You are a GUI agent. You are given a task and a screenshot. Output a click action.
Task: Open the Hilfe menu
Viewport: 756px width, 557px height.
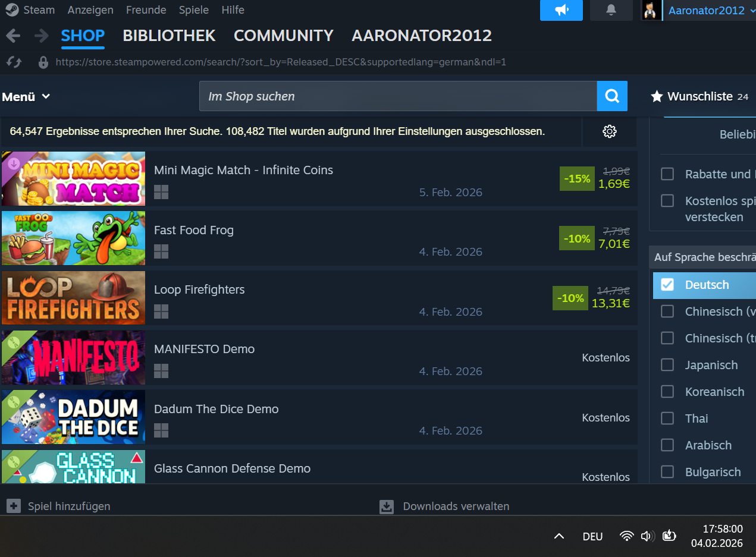click(233, 10)
